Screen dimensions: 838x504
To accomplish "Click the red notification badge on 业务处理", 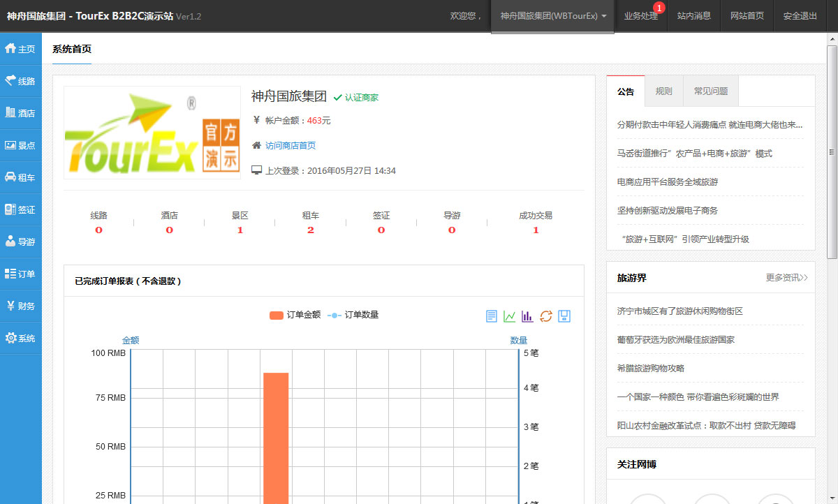I will pos(659,8).
